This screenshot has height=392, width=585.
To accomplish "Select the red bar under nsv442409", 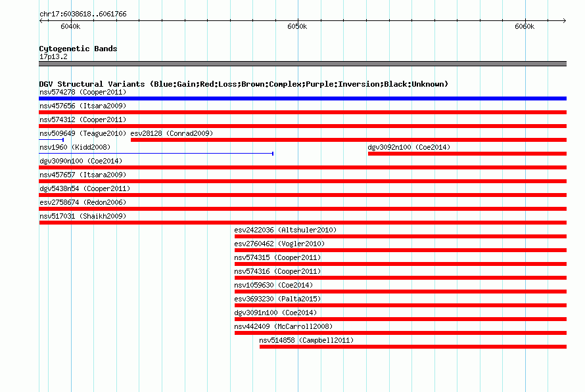I will coord(401,333).
